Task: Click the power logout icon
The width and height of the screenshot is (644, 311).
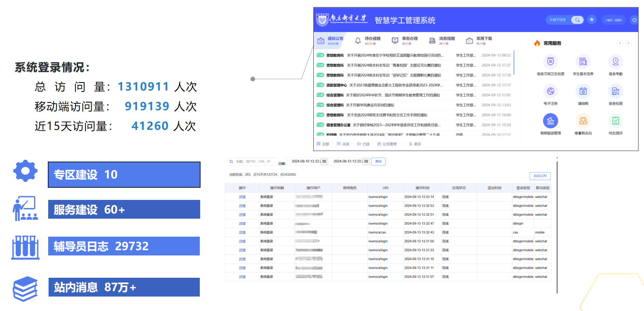Action: [634, 20]
